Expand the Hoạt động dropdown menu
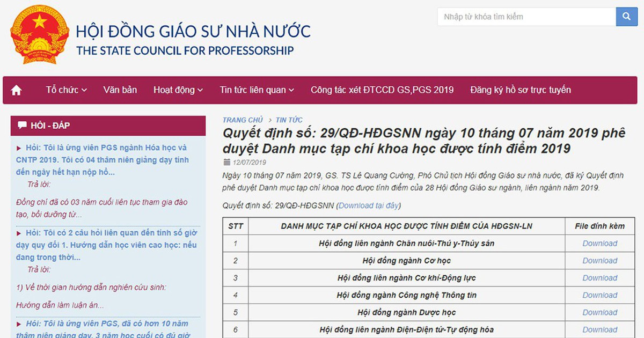 (178, 90)
